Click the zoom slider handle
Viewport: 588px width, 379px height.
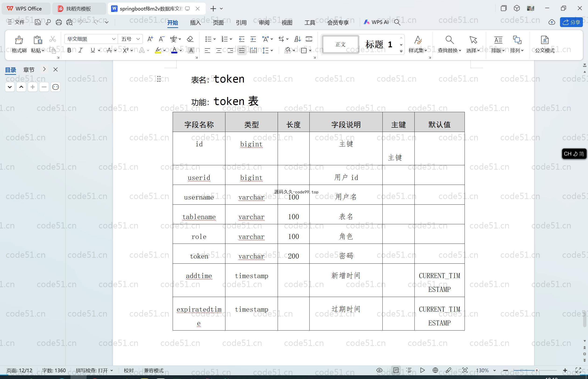point(536,370)
